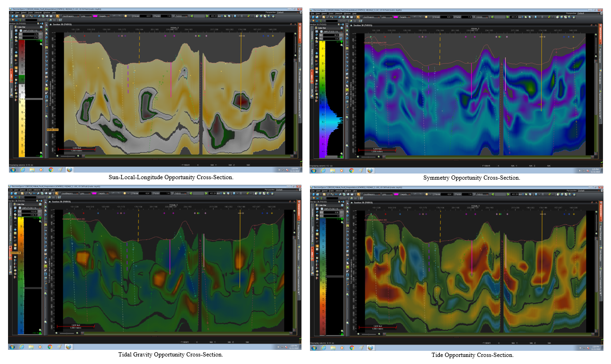Open File Explorer in Tidal Gravity taskbar
Image resolution: width=611 pixels, height=364 pixels.
click(x=31, y=347)
